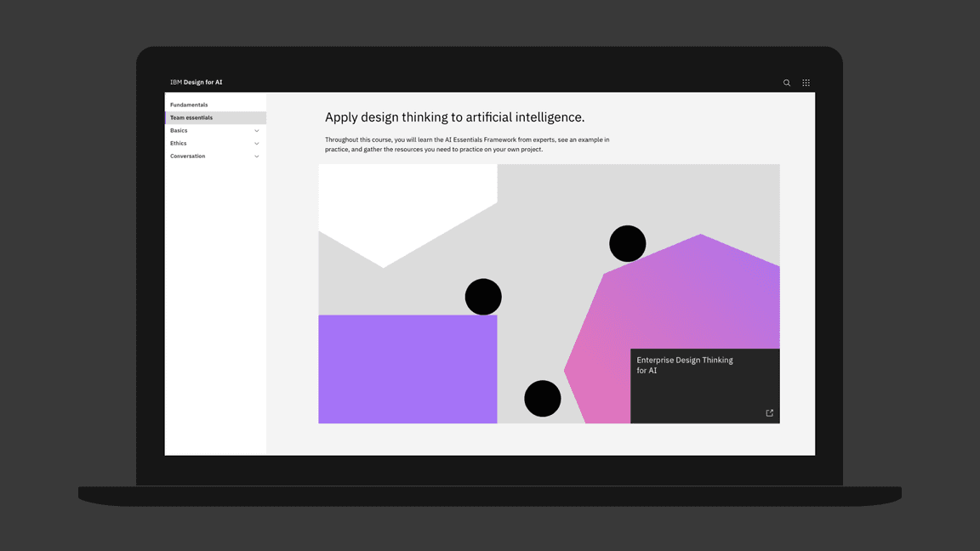Click the 'Apply design thinking' page heading
980x551 pixels.
(454, 117)
